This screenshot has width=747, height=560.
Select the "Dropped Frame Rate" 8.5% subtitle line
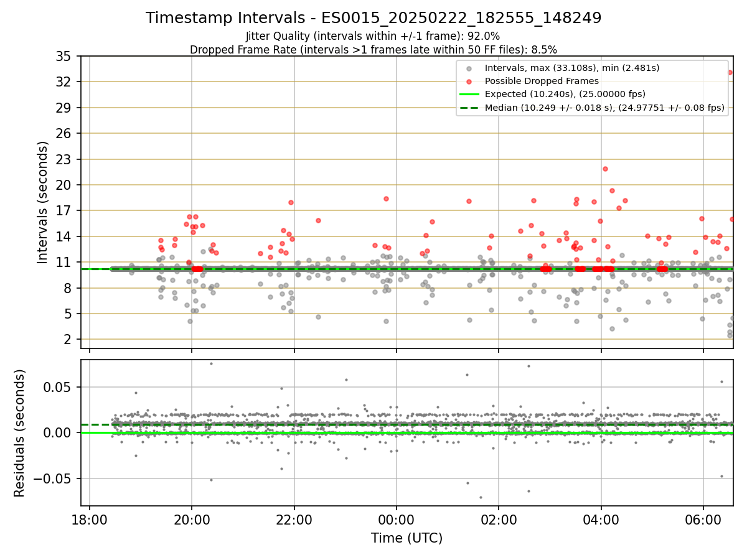click(374, 49)
